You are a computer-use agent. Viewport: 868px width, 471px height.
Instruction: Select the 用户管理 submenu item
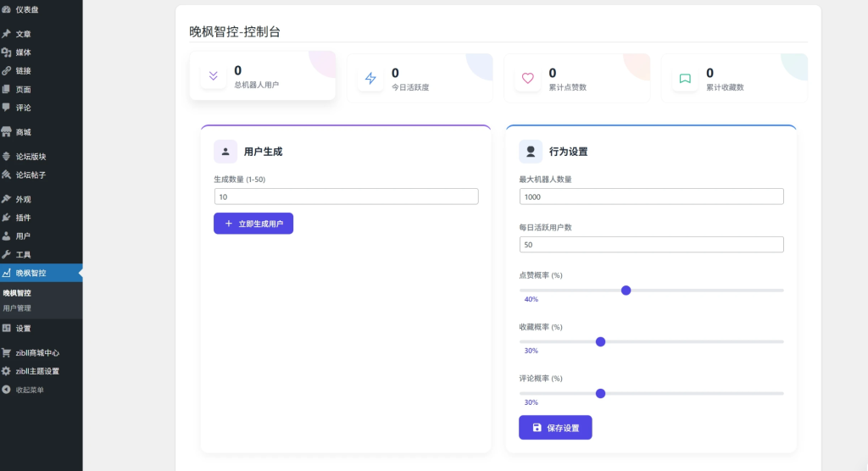pyautogui.click(x=17, y=308)
